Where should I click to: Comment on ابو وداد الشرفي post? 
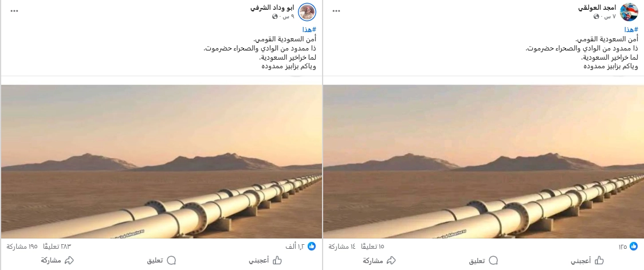click(162, 260)
